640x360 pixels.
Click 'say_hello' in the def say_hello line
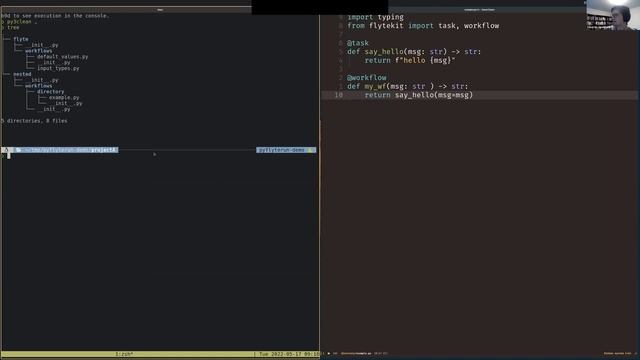384,52
